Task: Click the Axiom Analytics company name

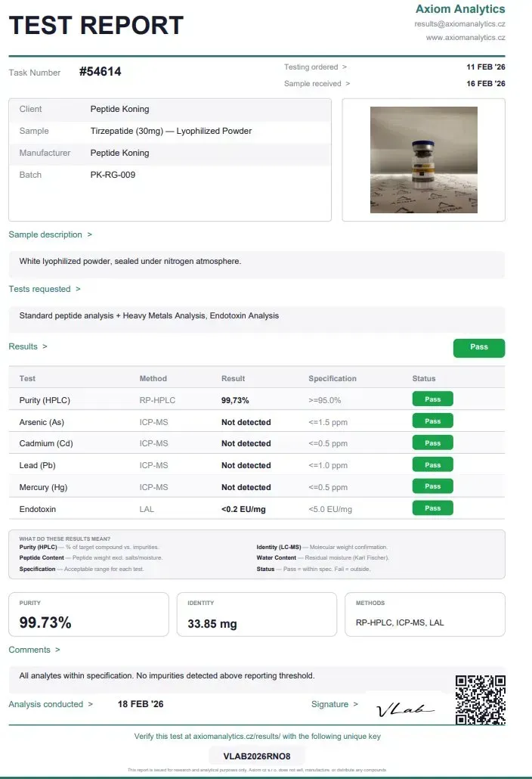Action: (x=460, y=9)
